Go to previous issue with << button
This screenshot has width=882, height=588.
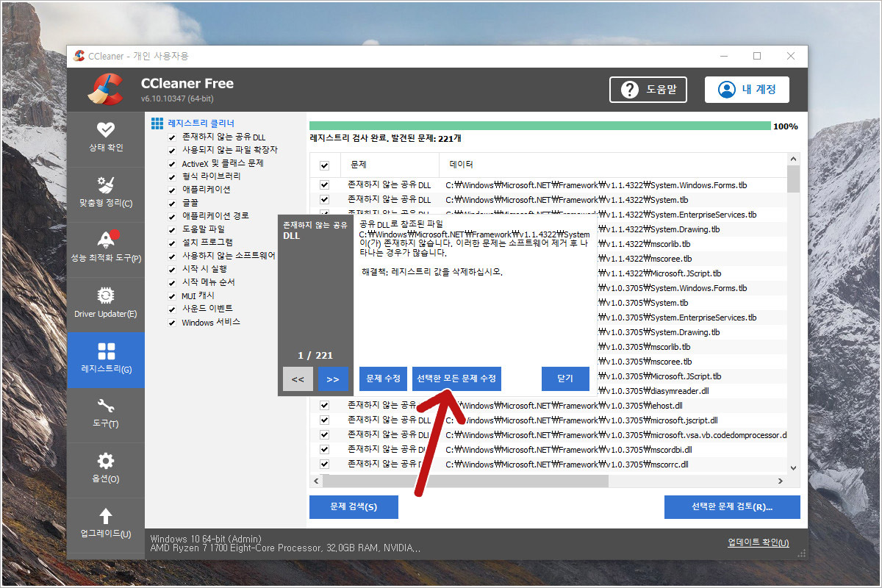(298, 379)
